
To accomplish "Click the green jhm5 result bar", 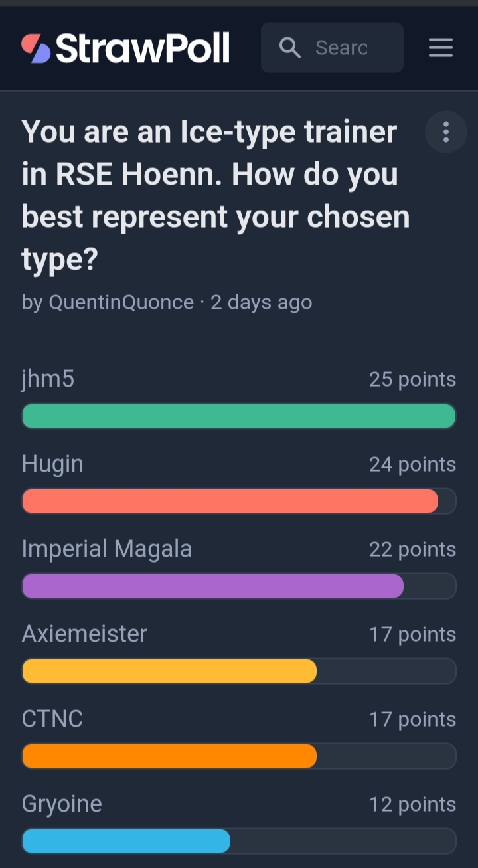I will tap(239, 416).
